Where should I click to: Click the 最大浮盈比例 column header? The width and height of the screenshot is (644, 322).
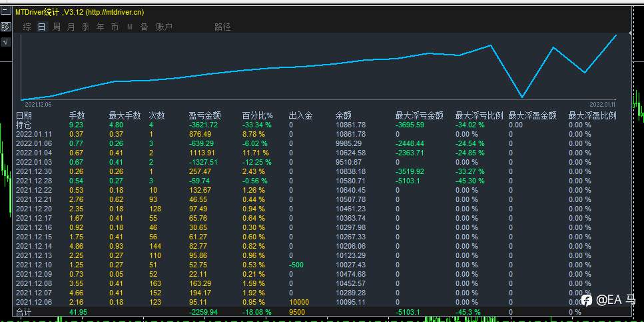pyautogui.click(x=592, y=115)
